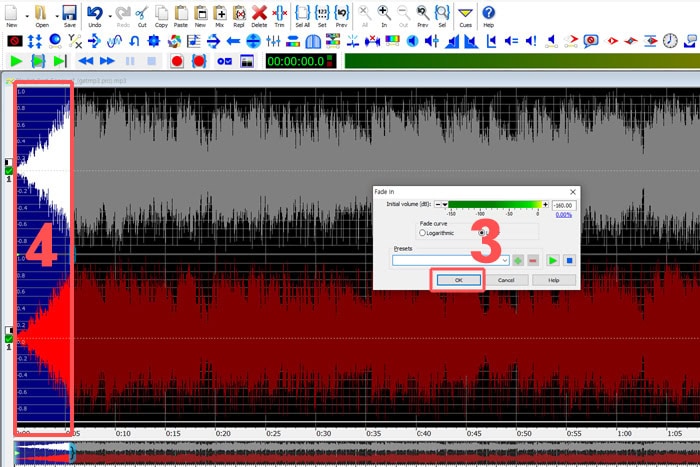700x467 pixels.
Task: Click the green Play button in main toolbar
Action: click(x=16, y=61)
